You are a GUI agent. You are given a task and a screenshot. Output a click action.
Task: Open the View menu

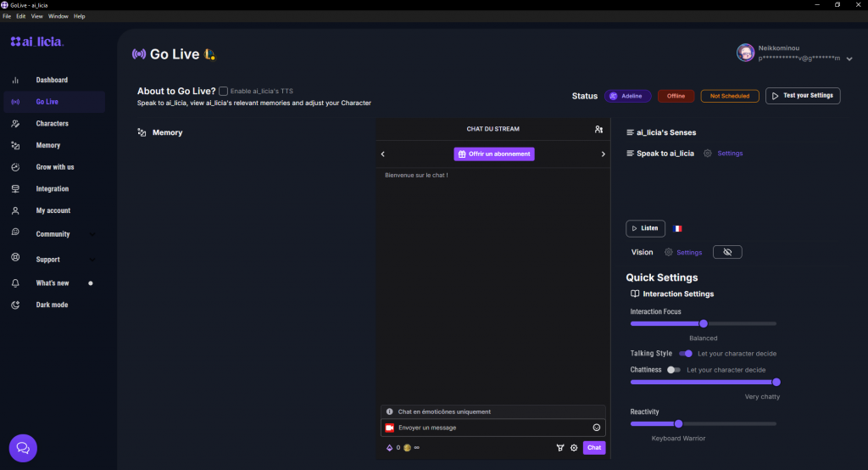[x=36, y=16]
